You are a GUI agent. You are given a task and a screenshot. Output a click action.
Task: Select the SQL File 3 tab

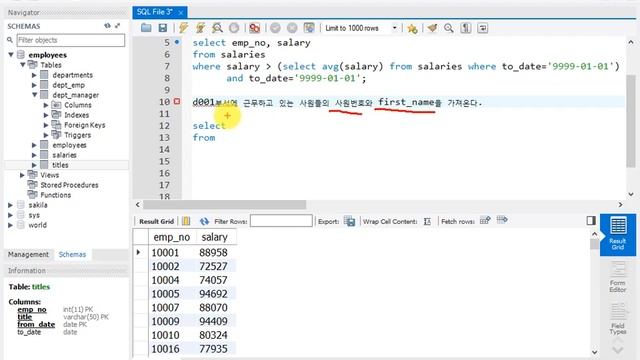click(155, 12)
